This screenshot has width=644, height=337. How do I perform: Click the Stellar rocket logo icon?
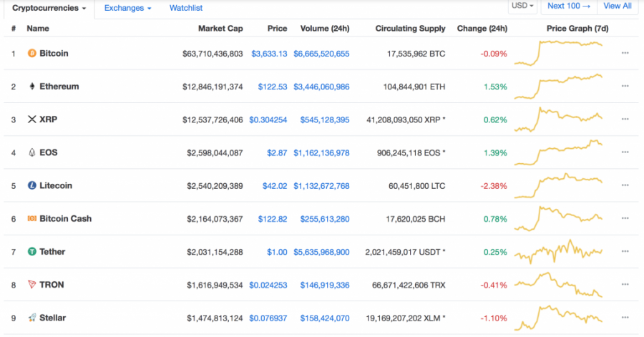31,318
